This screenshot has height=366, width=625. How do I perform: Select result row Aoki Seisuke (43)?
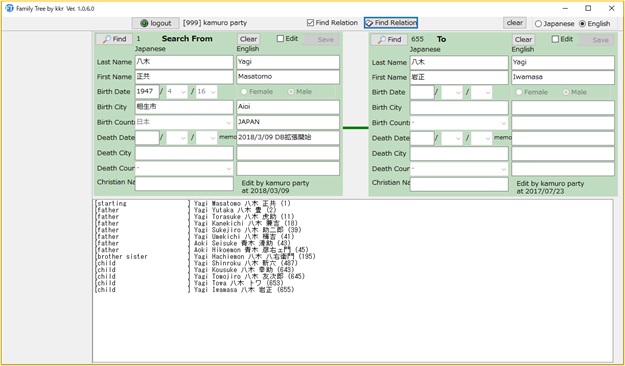click(193, 243)
